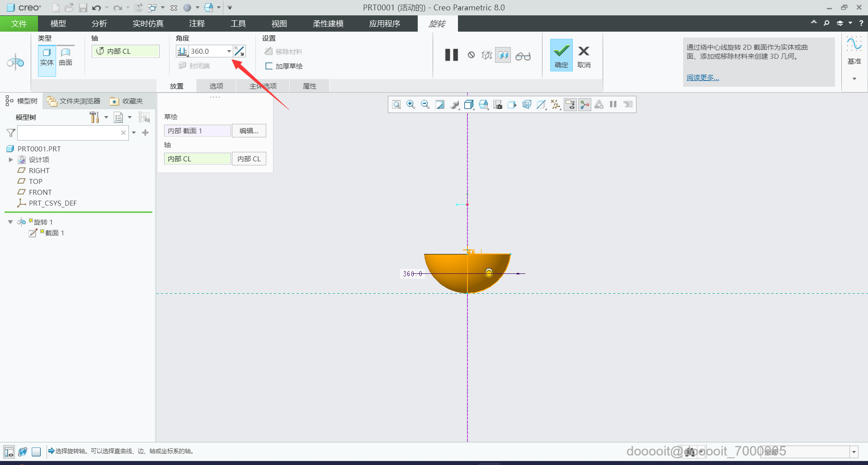Toggle the full screen icon in status bar
The width and height of the screenshot is (868, 465).
tap(37, 451)
